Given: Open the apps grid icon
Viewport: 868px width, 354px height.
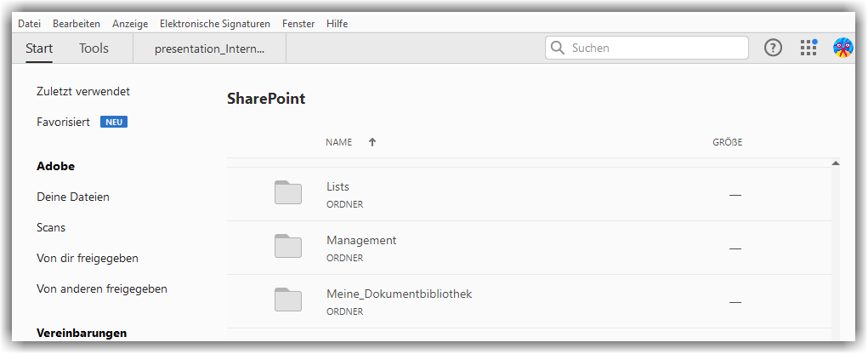Looking at the screenshot, I should click(808, 49).
